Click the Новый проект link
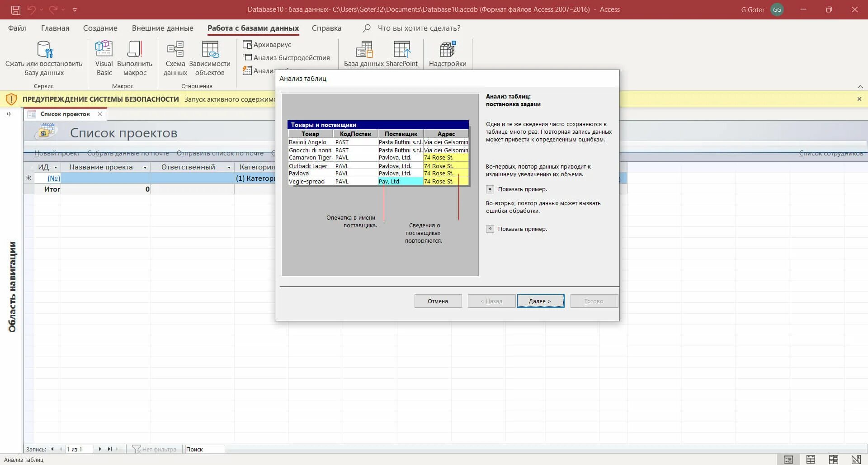Viewport: 868px width, 465px height. coord(57,153)
